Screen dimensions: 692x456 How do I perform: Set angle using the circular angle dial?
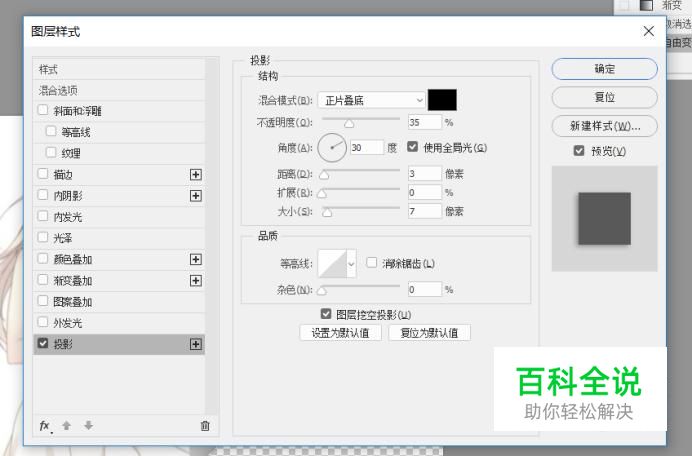coord(332,147)
